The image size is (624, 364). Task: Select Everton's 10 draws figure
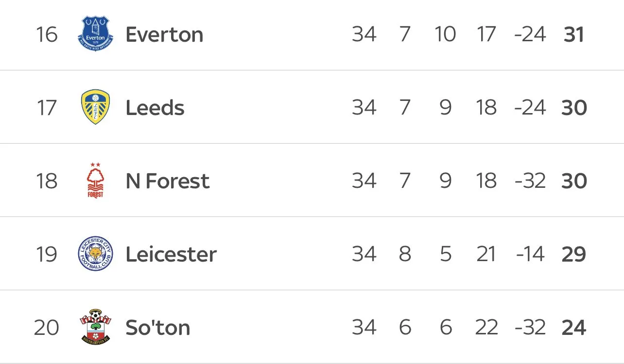[x=445, y=34]
